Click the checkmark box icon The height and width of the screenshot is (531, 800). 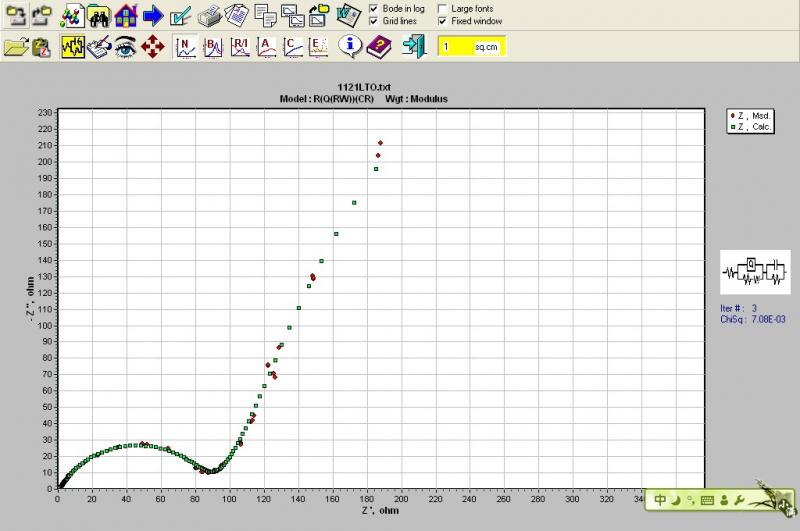point(180,16)
